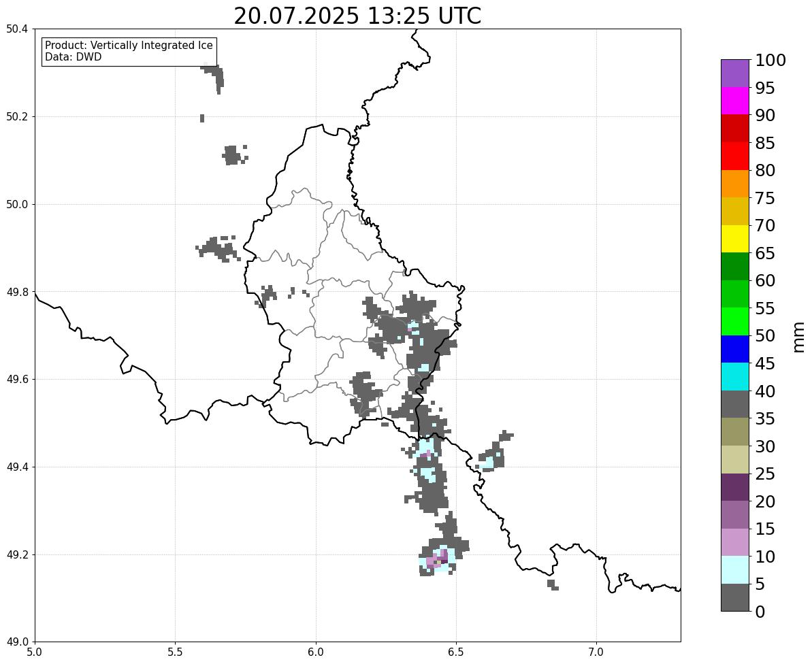Click the gray echo cell near 50.3 latitude
The height and width of the screenshot is (664, 812).
pos(214,77)
